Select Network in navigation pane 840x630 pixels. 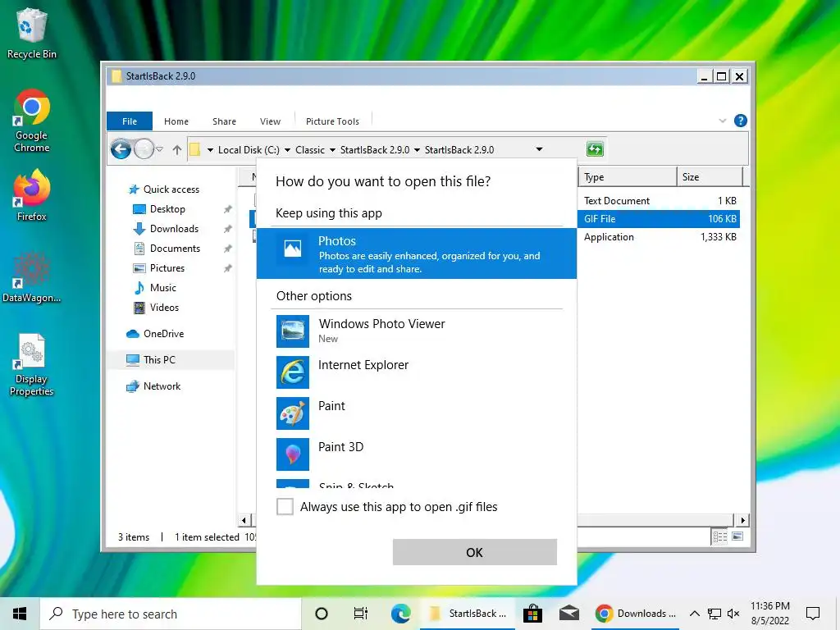154,386
